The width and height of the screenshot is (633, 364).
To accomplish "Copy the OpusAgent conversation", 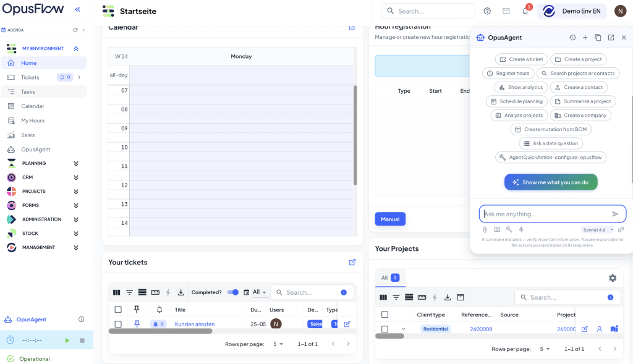I will (x=598, y=38).
